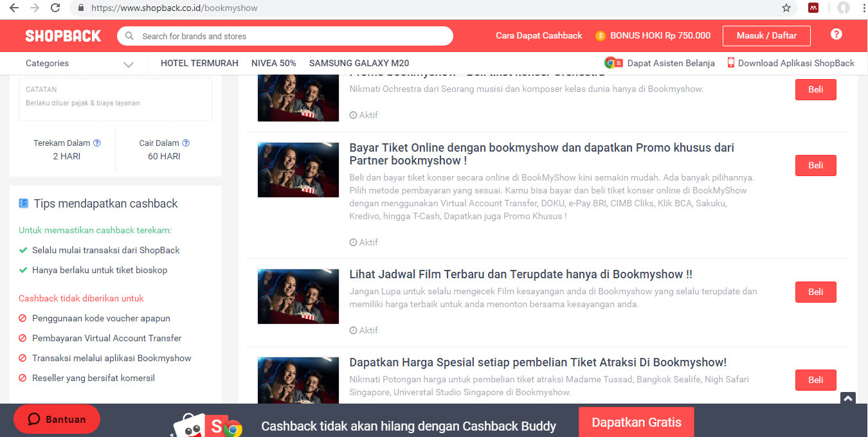This screenshot has height=437, width=868.
Task: Click Beli for Bayar Tiket Online deal
Action: coord(815,165)
